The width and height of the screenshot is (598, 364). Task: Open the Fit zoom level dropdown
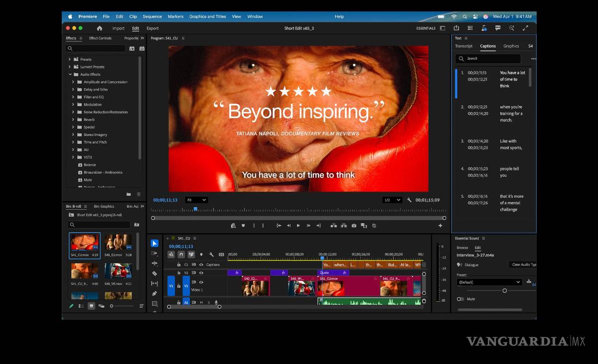196,200
